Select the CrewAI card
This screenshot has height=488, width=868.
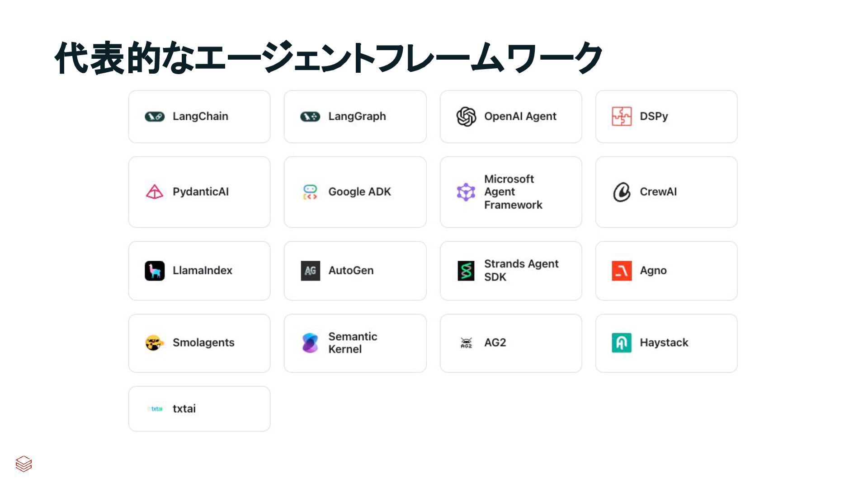point(666,192)
